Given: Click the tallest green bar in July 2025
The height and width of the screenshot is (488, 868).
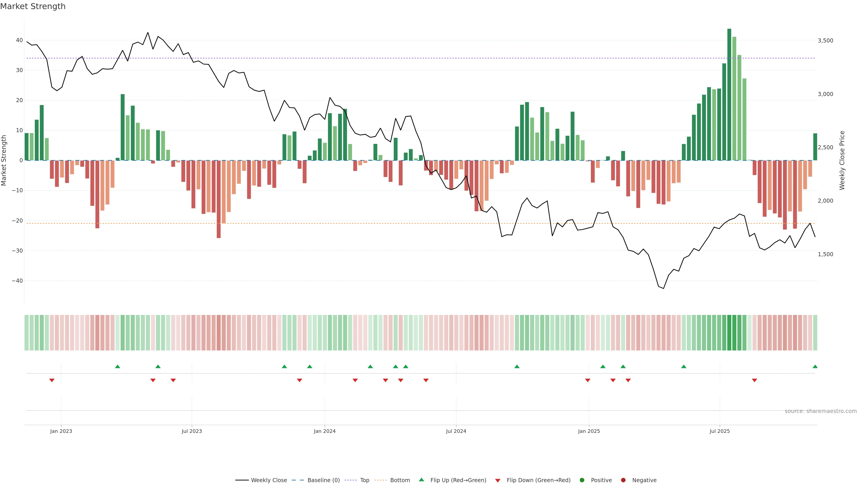Looking at the screenshot, I should pos(729,94).
